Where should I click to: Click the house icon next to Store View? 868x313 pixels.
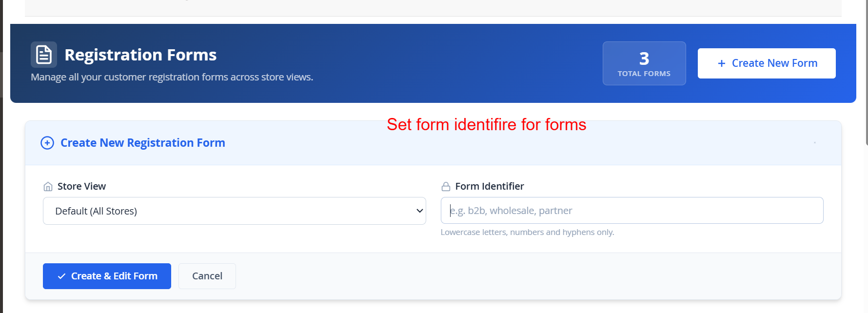coord(48,187)
